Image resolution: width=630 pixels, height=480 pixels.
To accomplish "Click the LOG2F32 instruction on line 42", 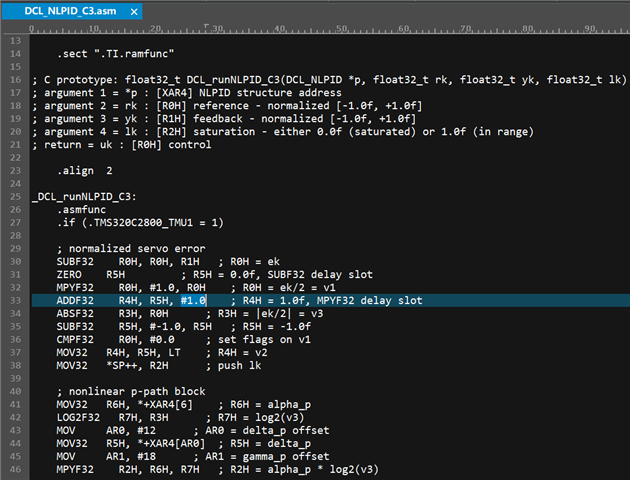I will coord(78,418).
